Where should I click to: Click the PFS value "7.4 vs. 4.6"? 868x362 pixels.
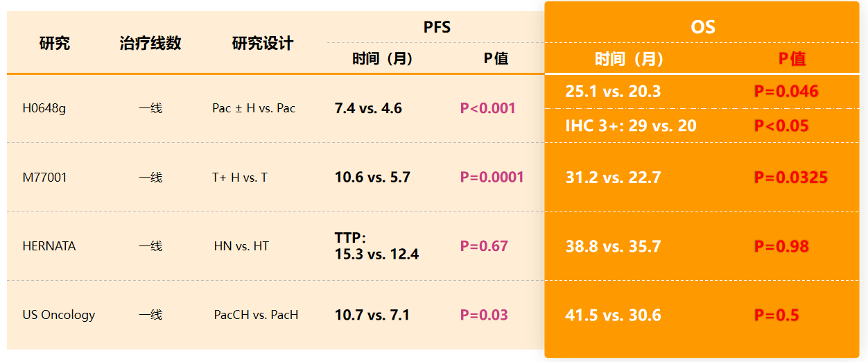coord(368,108)
